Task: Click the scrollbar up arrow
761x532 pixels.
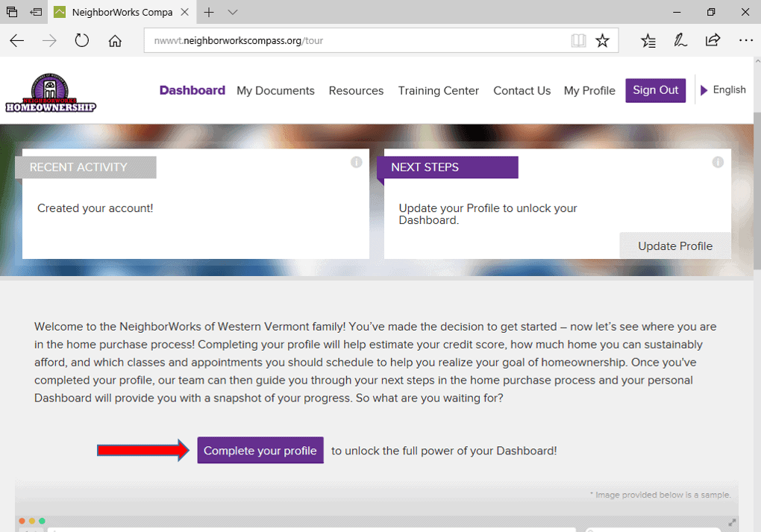Action: click(757, 62)
